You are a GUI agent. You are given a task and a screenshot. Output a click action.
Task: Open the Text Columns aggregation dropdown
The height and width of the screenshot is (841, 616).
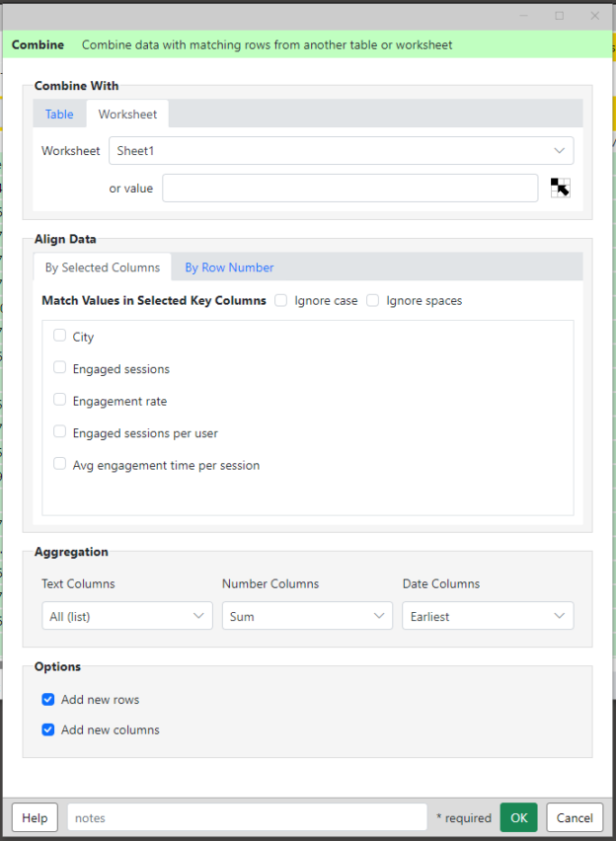pyautogui.click(x=126, y=615)
